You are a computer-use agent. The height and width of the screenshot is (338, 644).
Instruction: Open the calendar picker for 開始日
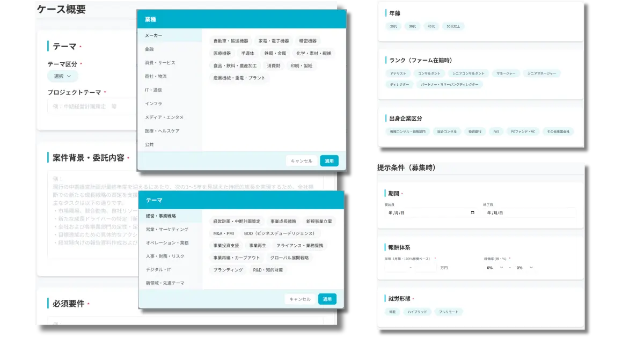pos(473,212)
